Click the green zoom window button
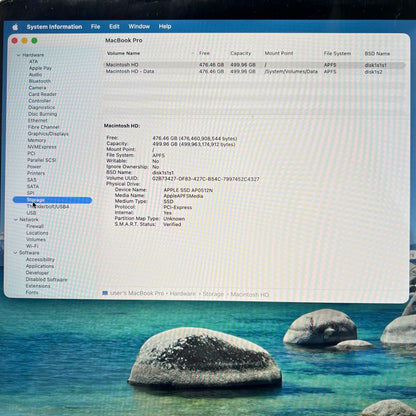The width and height of the screenshot is (416, 416). click(x=34, y=41)
